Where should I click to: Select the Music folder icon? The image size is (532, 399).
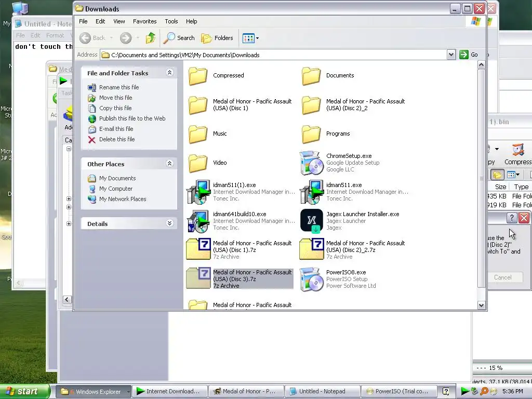click(198, 134)
